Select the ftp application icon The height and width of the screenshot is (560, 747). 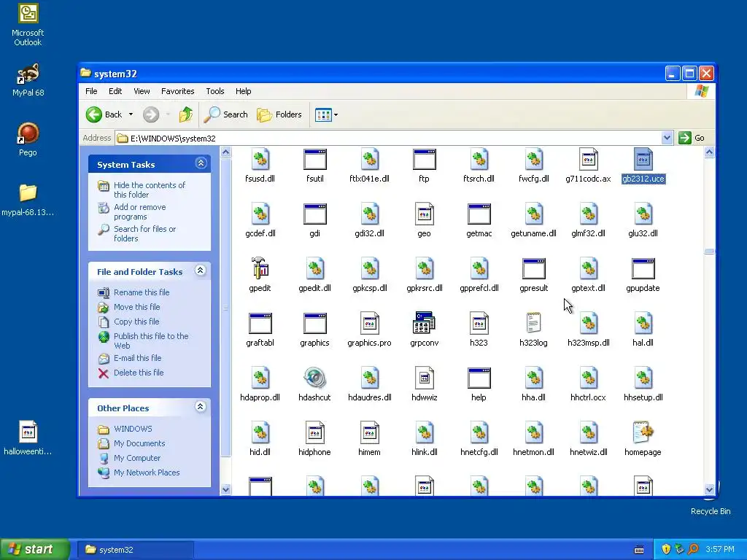point(424,159)
